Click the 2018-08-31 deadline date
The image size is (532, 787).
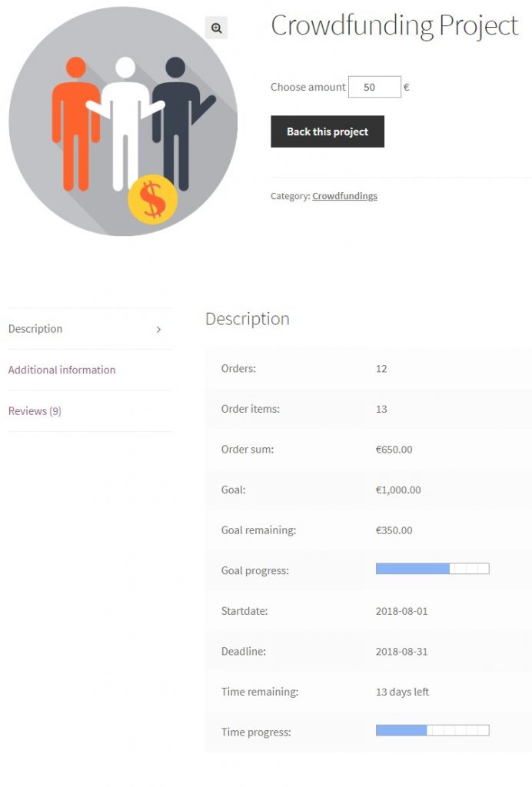point(401,652)
